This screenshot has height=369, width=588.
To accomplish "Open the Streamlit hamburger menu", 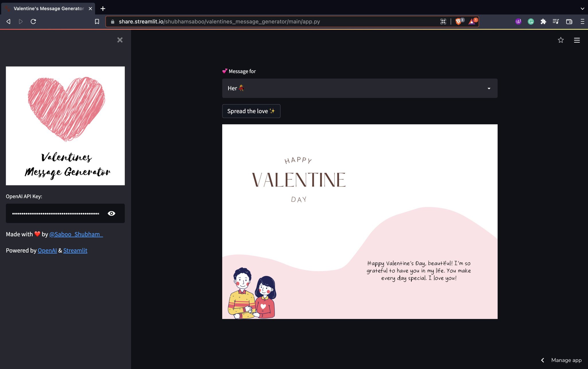I will click(577, 40).
